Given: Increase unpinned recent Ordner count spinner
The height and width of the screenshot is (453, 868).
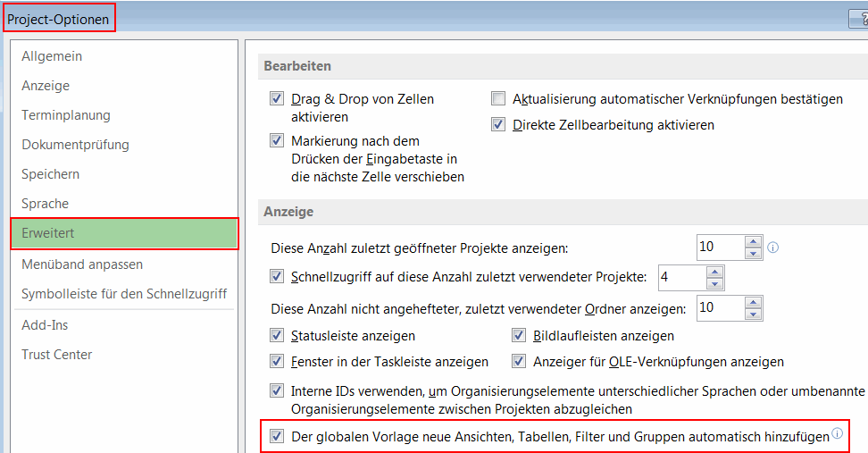Looking at the screenshot, I should [x=754, y=303].
